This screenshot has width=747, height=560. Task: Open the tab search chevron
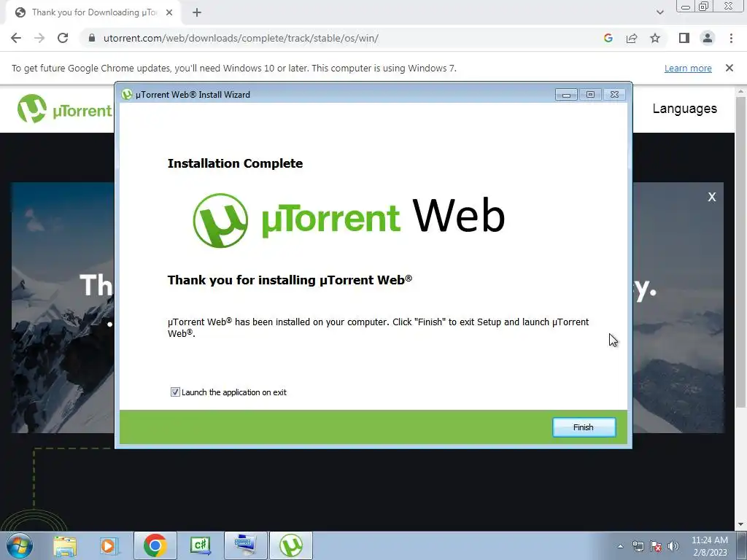[659, 12]
